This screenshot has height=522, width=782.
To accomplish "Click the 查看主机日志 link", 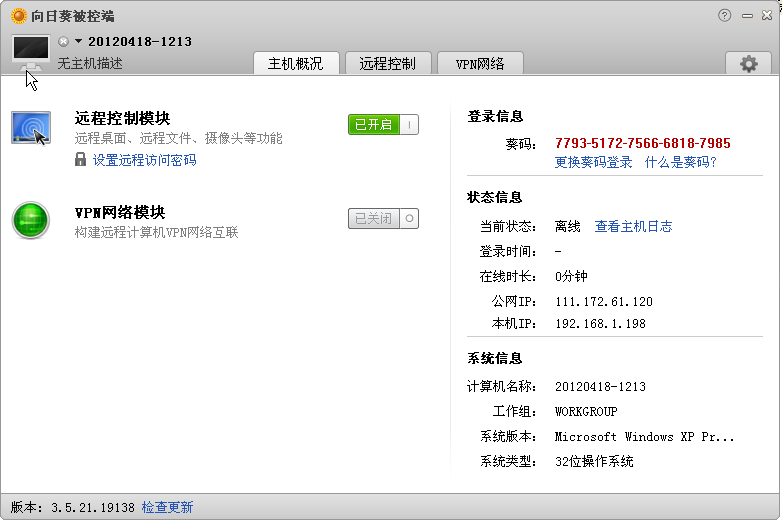I will (x=633, y=227).
